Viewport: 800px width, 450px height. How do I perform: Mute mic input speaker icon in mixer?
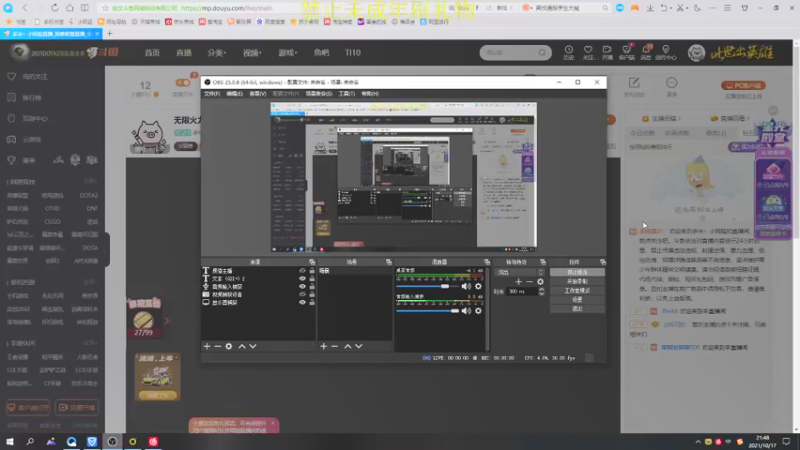466,311
